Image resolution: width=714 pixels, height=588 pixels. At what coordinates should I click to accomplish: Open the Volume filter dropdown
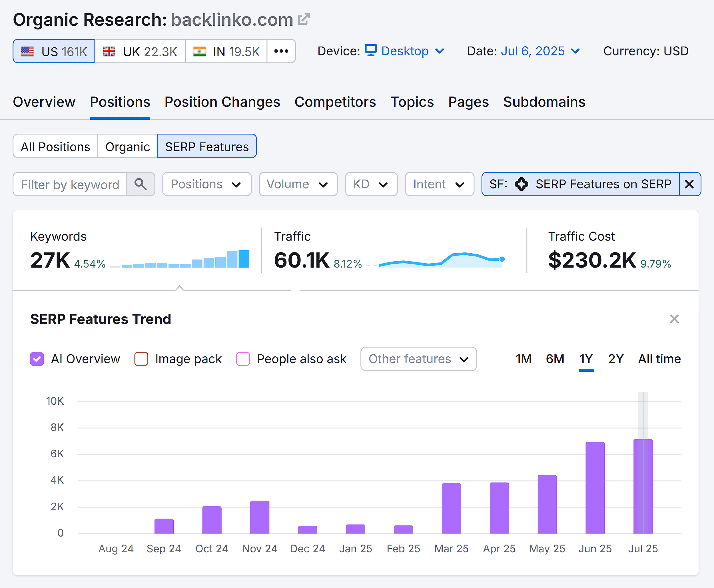[x=298, y=184]
